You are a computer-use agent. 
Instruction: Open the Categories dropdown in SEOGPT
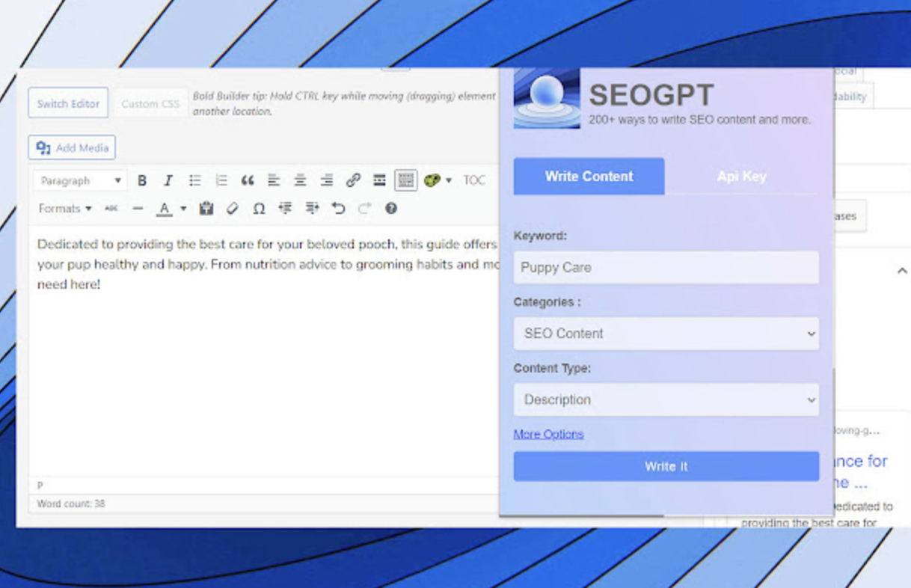[665, 334]
